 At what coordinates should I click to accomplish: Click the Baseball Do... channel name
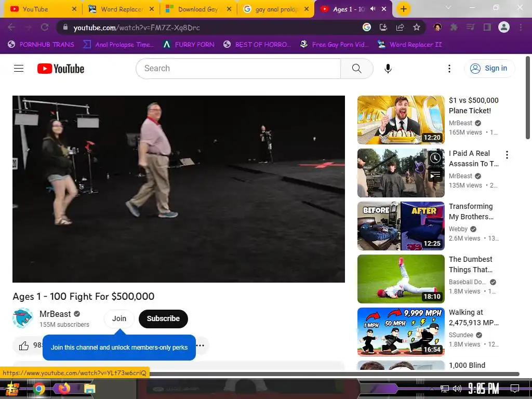click(x=467, y=282)
